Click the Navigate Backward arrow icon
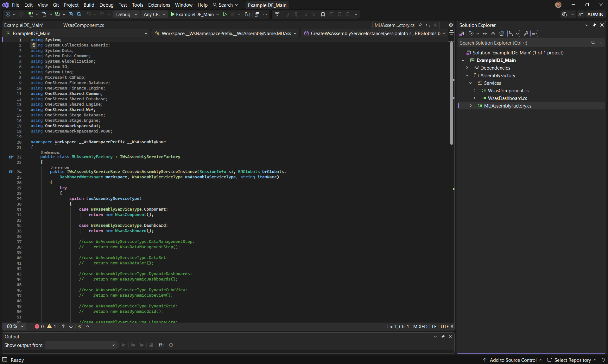608x364 pixels. (x=8, y=14)
